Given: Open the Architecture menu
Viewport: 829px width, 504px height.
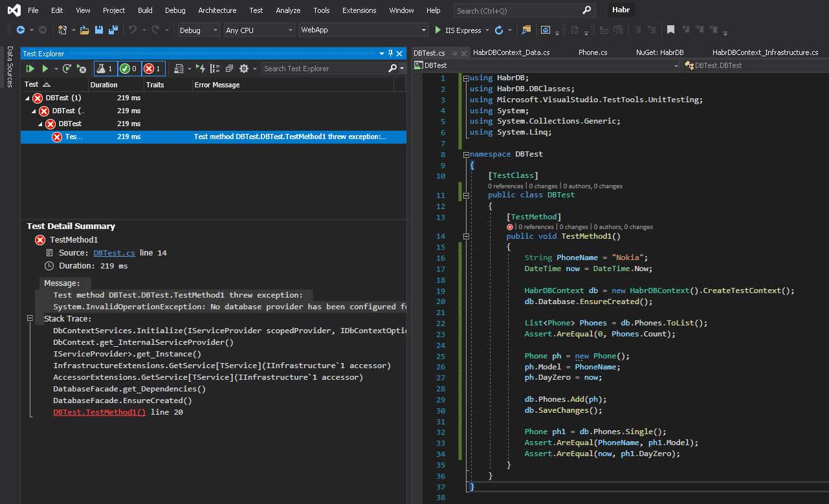Looking at the screenshot, I should click(217, 10).
